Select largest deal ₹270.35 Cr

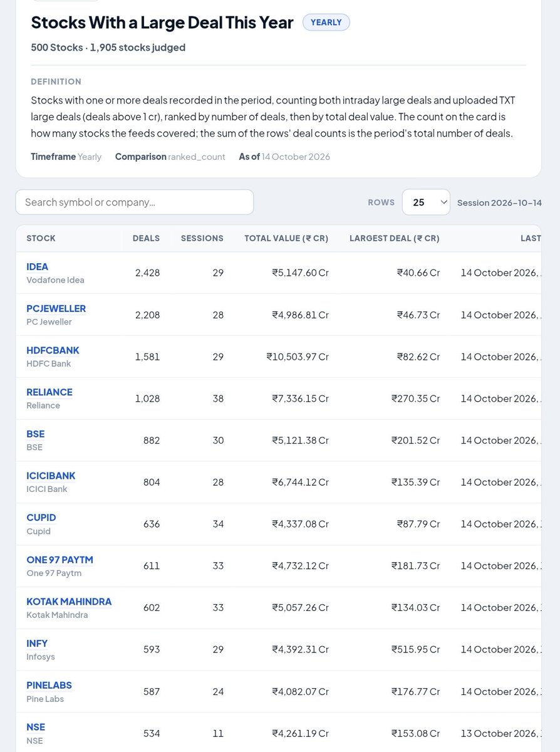tap(416, 399)
